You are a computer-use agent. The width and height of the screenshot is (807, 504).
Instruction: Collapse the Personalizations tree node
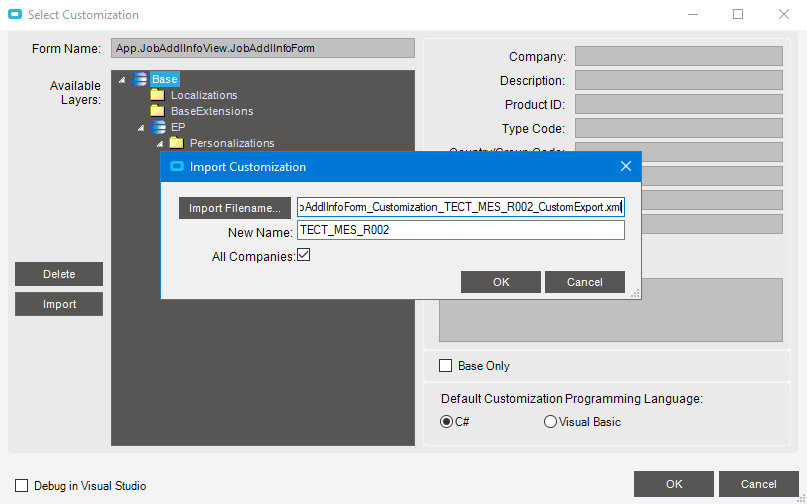[x=160, y=144]
